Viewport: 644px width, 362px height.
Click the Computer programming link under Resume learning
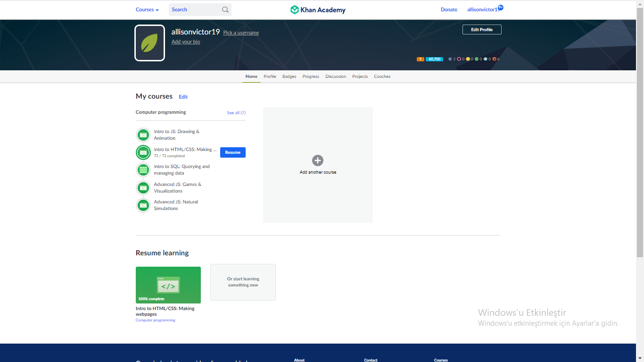(156, 320)
